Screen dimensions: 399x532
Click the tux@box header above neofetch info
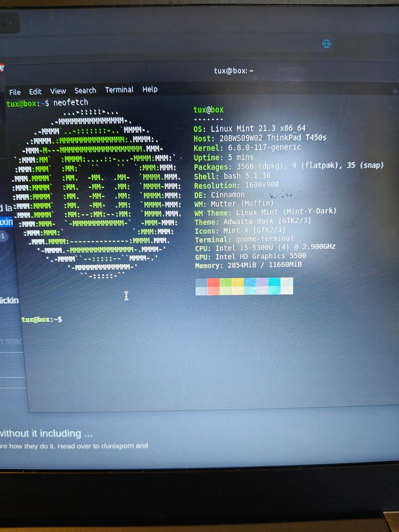[209, 110]
